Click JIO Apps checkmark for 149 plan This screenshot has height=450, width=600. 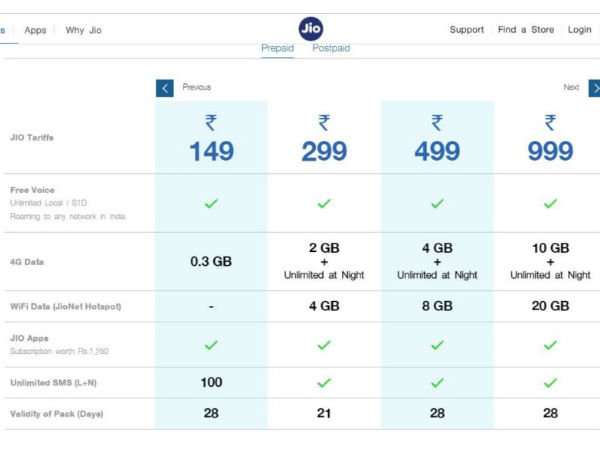(x=211, y=345)
